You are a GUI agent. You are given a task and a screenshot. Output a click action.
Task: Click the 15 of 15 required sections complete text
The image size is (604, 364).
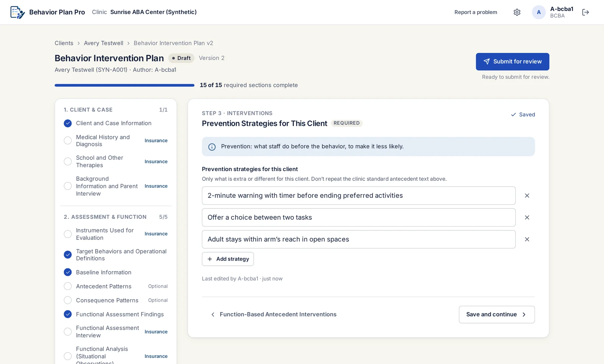coord(249,85)
